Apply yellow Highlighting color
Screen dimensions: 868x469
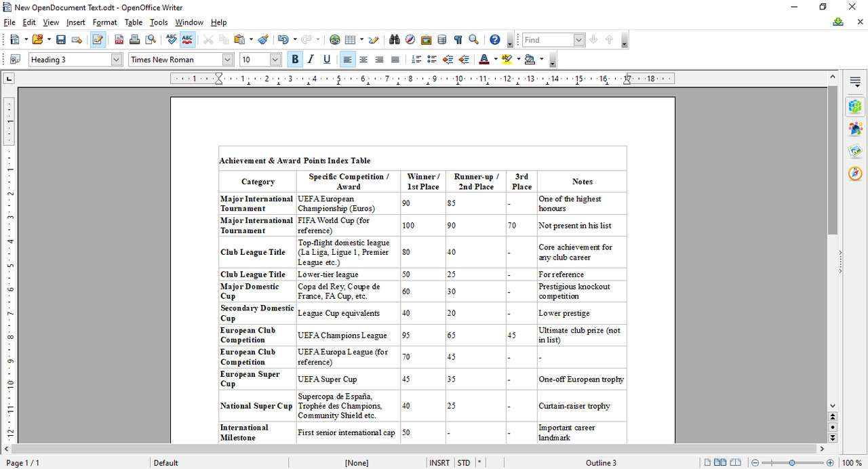click(x=507, y=60)
